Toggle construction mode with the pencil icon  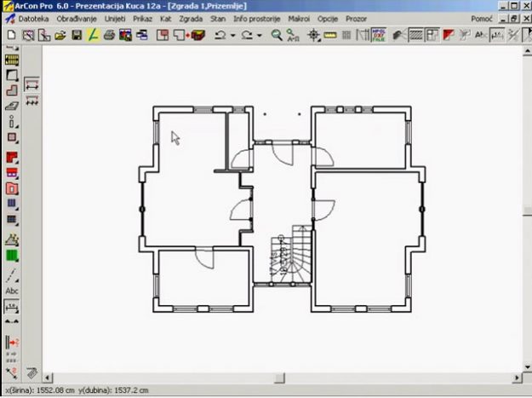[93, 36]
